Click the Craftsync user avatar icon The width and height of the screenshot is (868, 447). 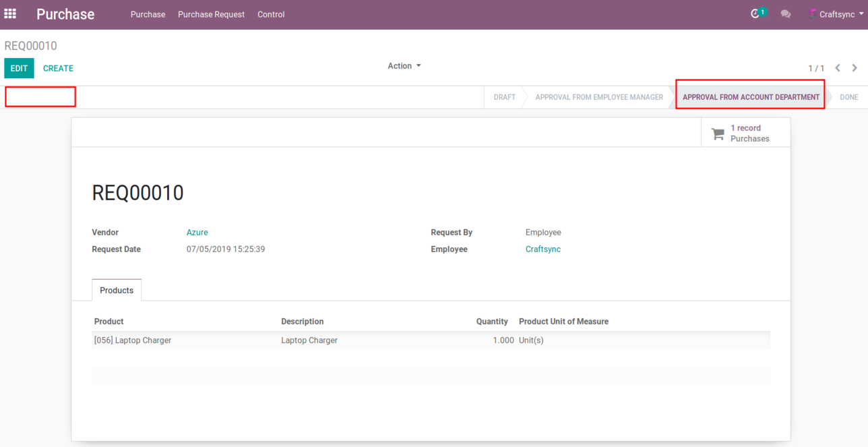tap(813, 14)
